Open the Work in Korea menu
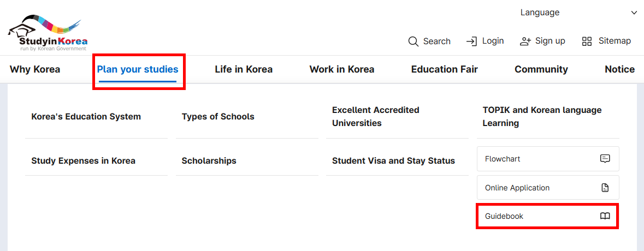This screenshot has width=644, height=251. [x=342, y=69]
